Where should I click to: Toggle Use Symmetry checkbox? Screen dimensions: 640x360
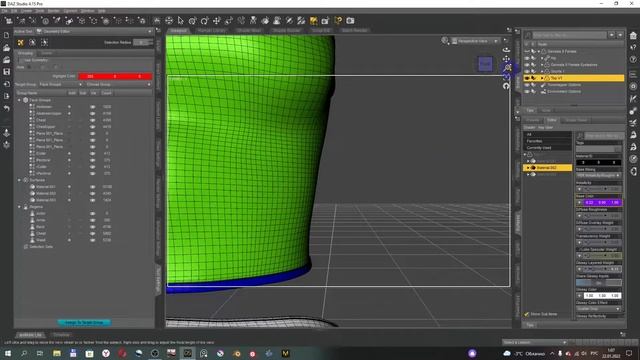[21, 60]
